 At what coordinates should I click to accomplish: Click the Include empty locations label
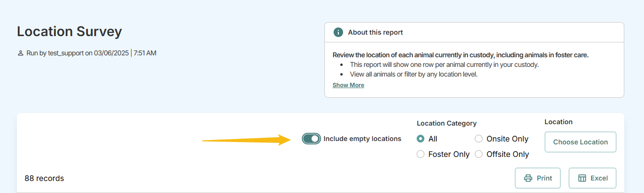point(362,139)
